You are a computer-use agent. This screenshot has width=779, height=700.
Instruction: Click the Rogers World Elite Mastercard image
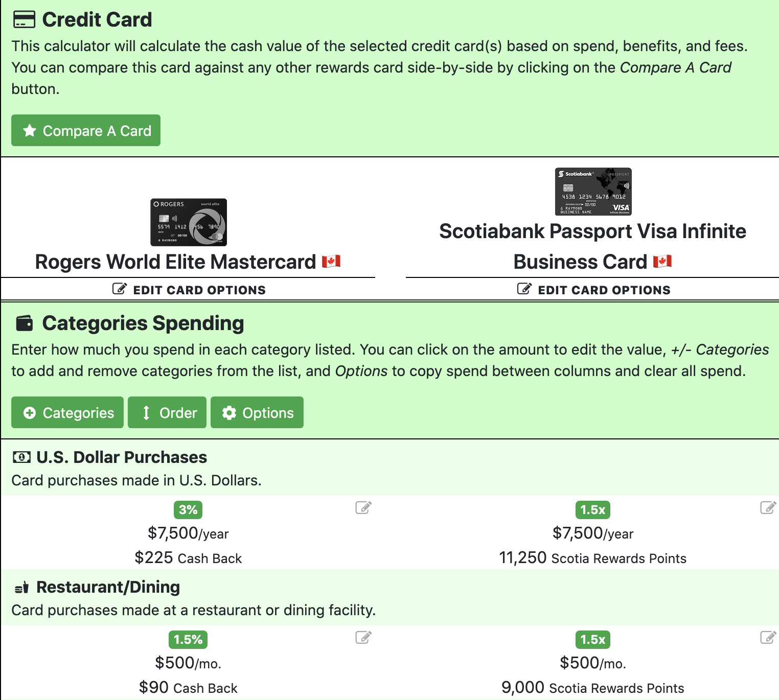(189, 222)
